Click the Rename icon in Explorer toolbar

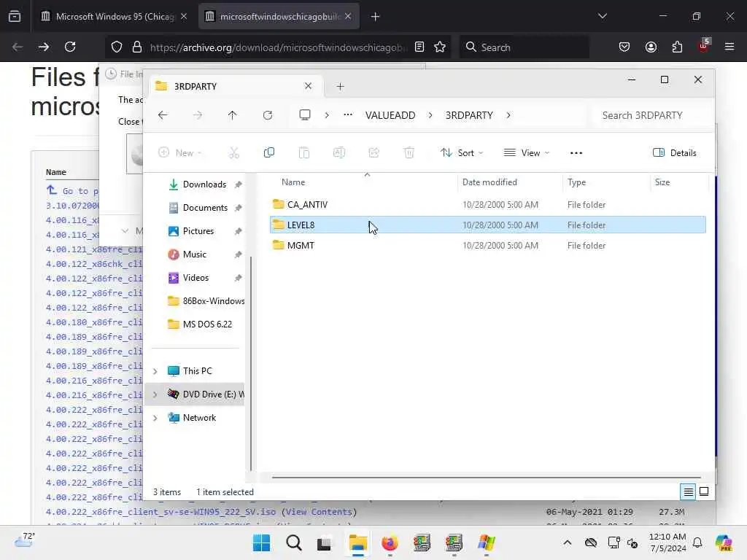coord(338,152)
